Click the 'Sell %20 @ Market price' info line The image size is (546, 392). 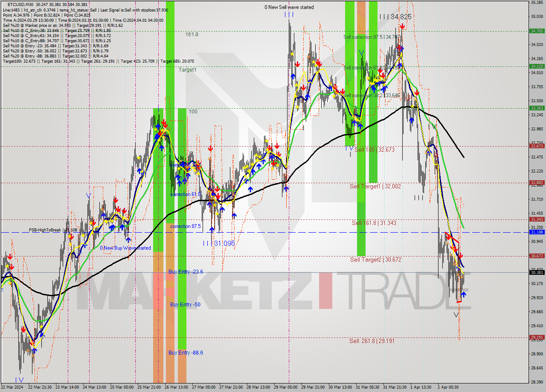point(63,25)
